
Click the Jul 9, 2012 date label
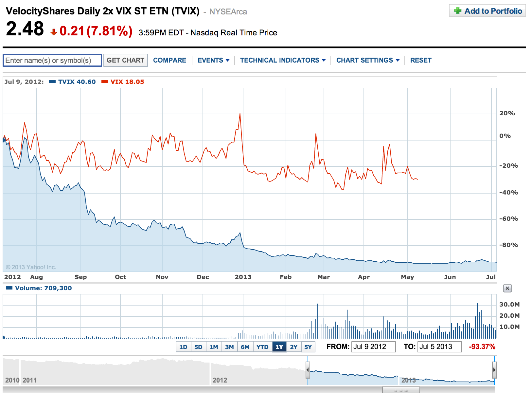24,82
